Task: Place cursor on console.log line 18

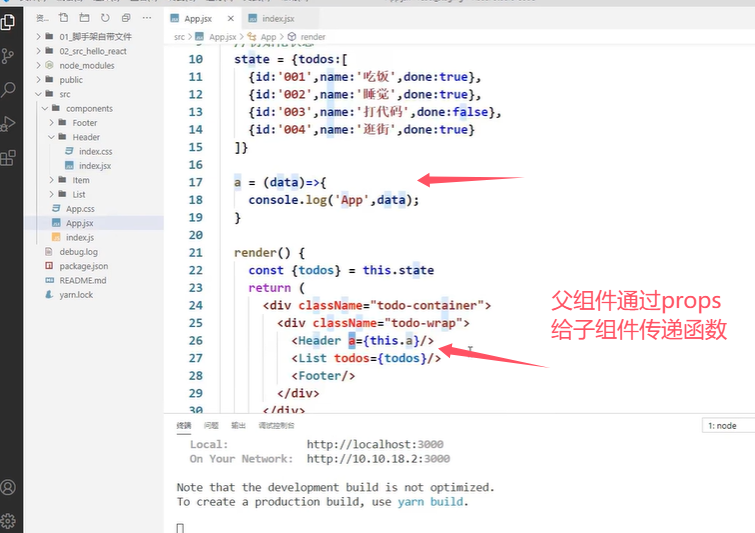Action: coord(334,200)
